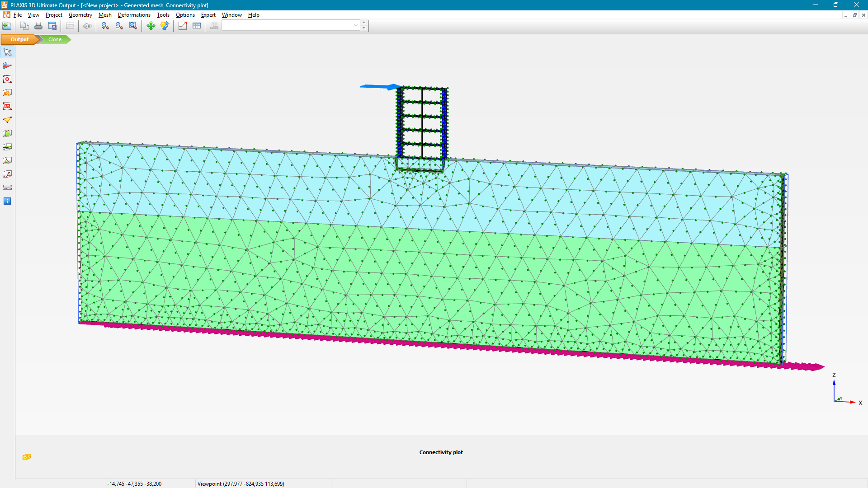
Task: Open the Mesh menu
Action: pyautogui.click(x=105, y=15)
